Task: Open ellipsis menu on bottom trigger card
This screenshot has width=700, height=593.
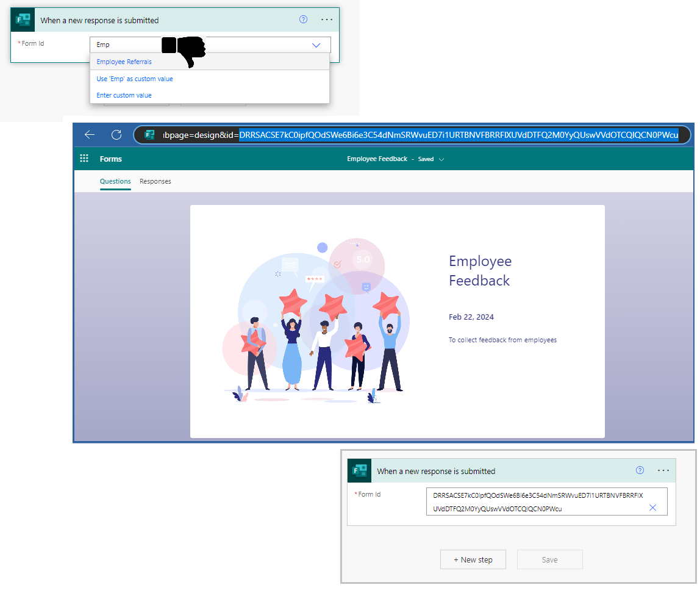Action: pos(663,470)
